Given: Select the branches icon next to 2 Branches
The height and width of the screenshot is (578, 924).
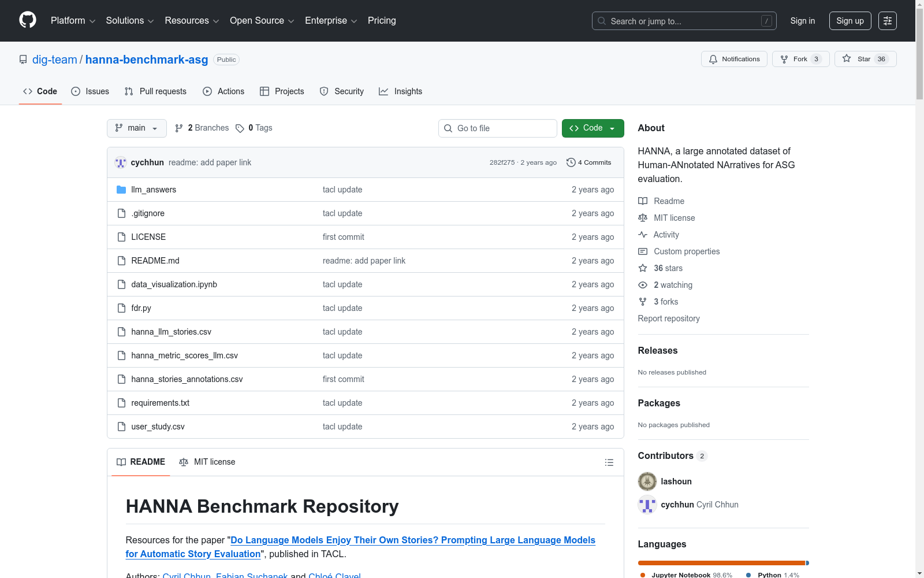Looking at the screenshot, I should click(x=179, y=128).
